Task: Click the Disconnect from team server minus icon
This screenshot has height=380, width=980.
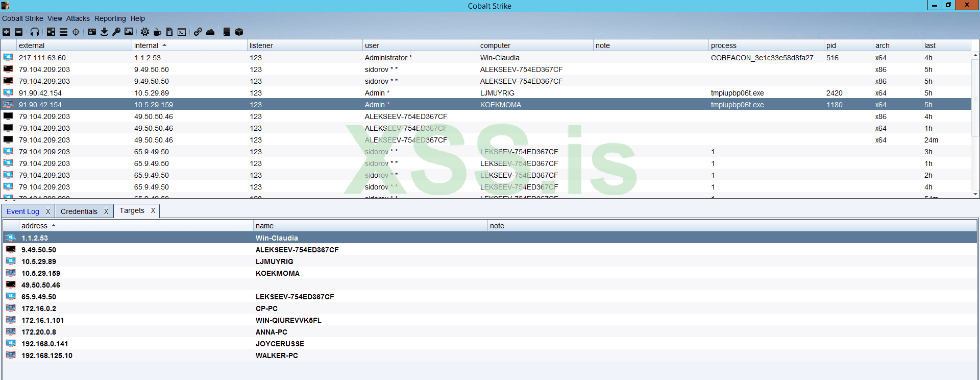Action: point(19,32)
